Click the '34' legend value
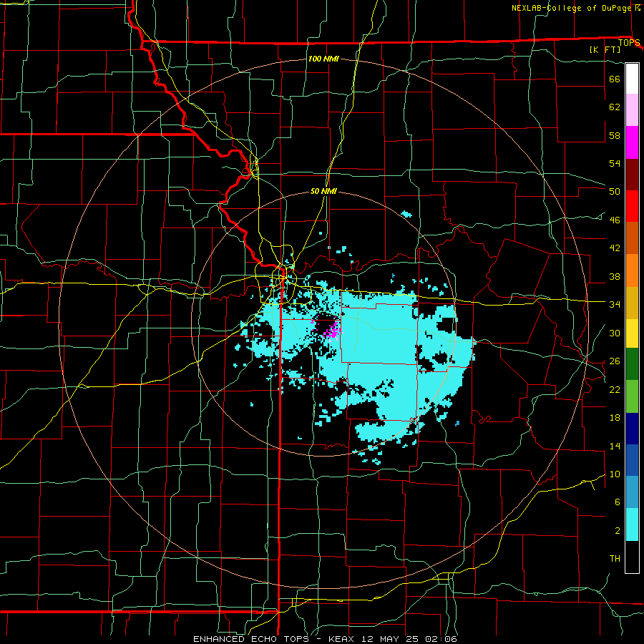 pos(615,305)
